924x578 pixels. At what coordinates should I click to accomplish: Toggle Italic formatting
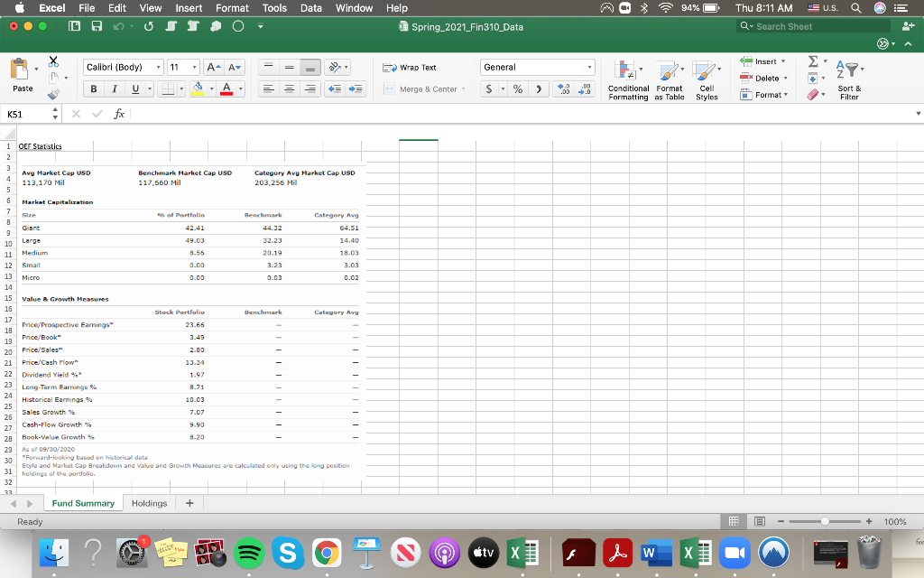(114, 89)
